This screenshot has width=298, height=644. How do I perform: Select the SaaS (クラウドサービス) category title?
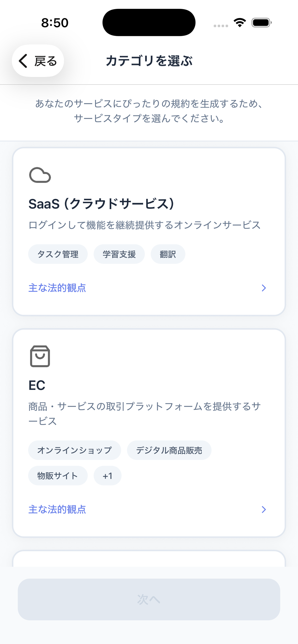pyautogui.click(x=101, y=204)
